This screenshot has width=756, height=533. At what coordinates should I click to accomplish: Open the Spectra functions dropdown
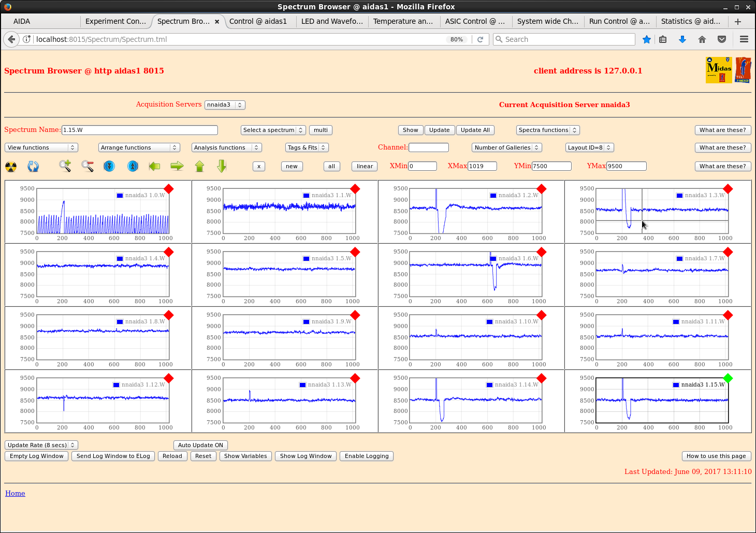click(x=547, y=130)
